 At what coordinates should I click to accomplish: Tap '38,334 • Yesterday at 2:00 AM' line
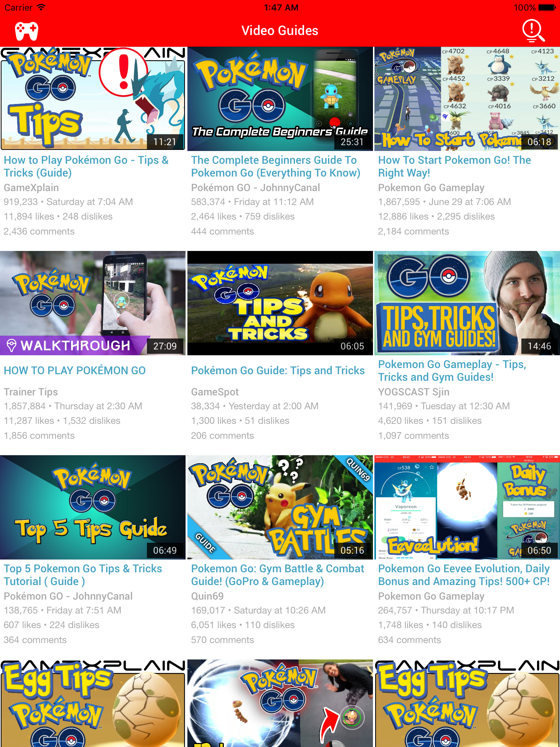coord(255,406)
